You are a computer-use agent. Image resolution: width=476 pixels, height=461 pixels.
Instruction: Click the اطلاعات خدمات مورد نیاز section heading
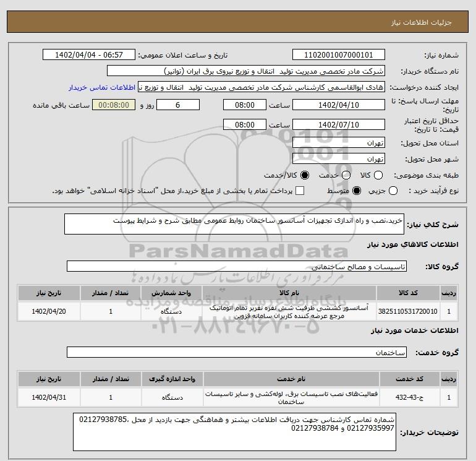(415, 330)
